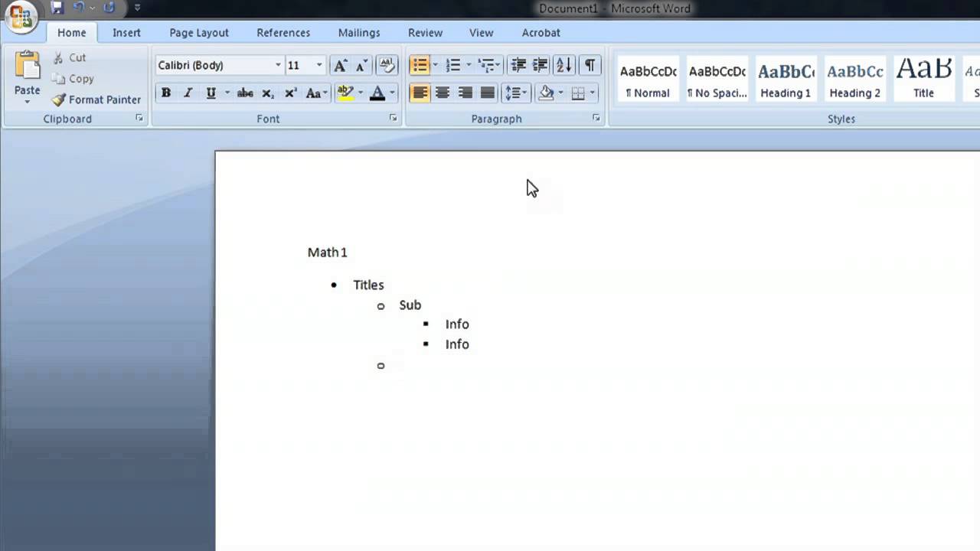
Task: Open the References tab
Action: pos(283,33)
